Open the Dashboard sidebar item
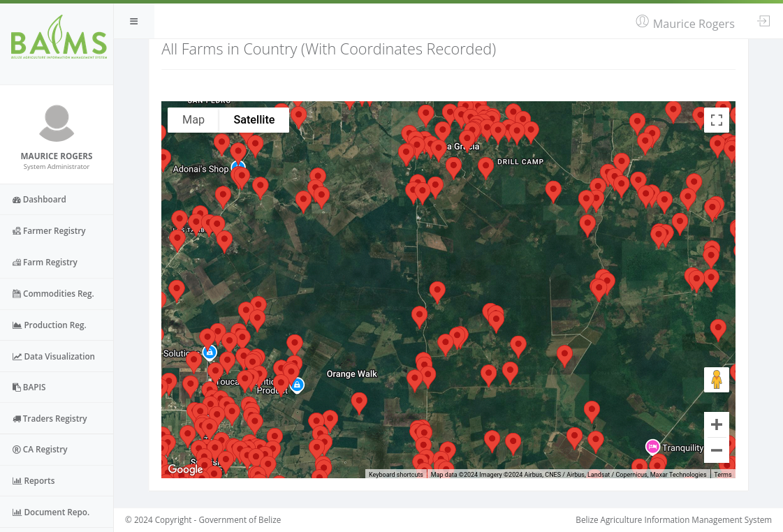The height and width of the screenshot is (532, 783). (x=57, y=199)
